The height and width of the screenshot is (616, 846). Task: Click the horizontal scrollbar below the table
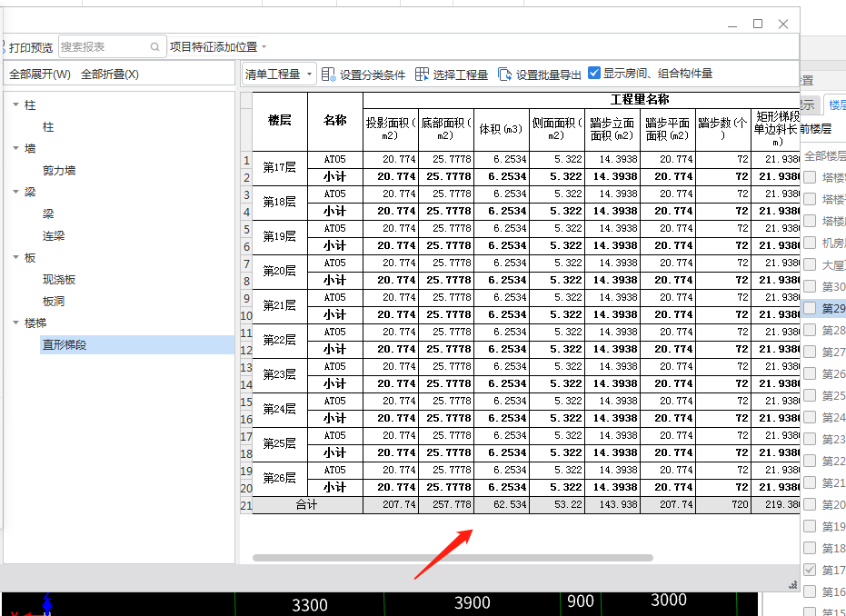[453, 558]
